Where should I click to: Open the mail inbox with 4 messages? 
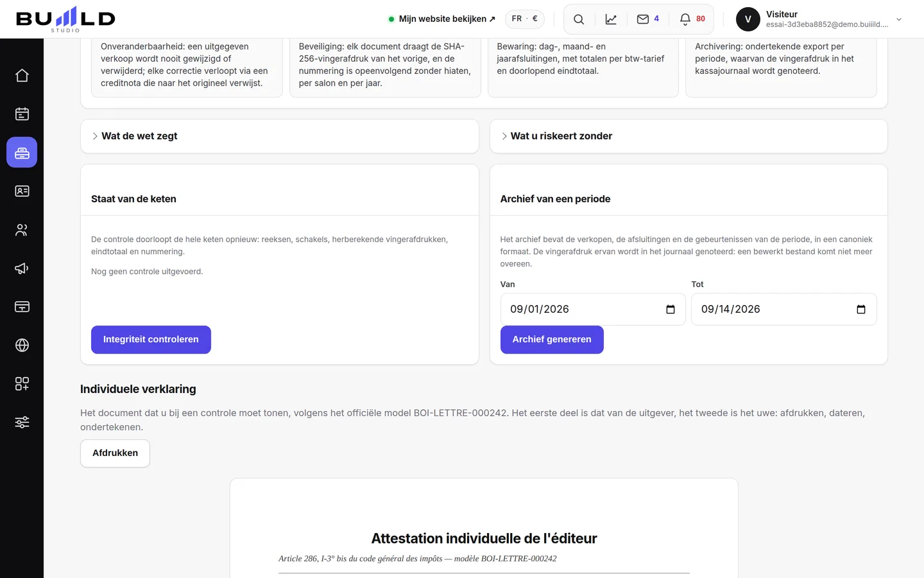(x=647, y=19)
